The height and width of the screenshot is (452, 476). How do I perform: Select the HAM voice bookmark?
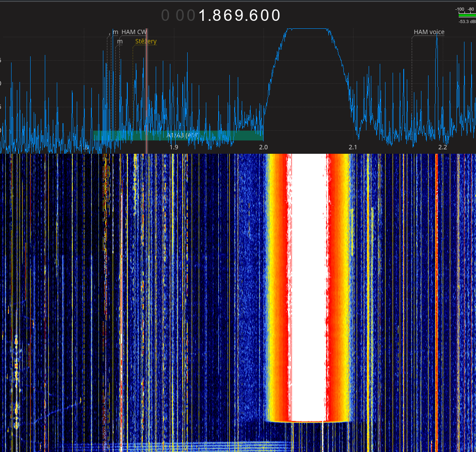pyautogui.click(x=429, y=32)
